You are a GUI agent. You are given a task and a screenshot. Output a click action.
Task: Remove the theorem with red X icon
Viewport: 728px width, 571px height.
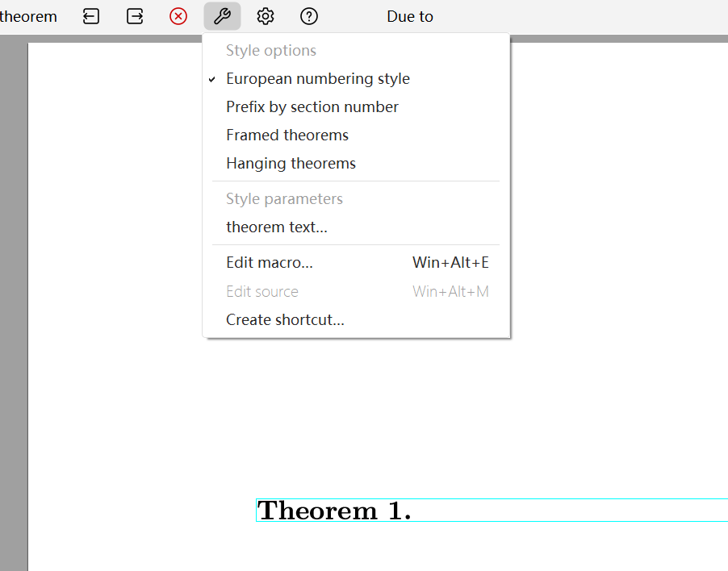pyautogui.click(x=178, y=16)
